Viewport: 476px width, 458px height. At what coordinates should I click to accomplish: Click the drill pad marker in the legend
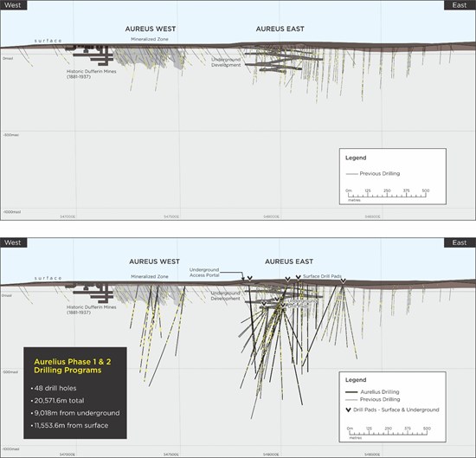349,410
